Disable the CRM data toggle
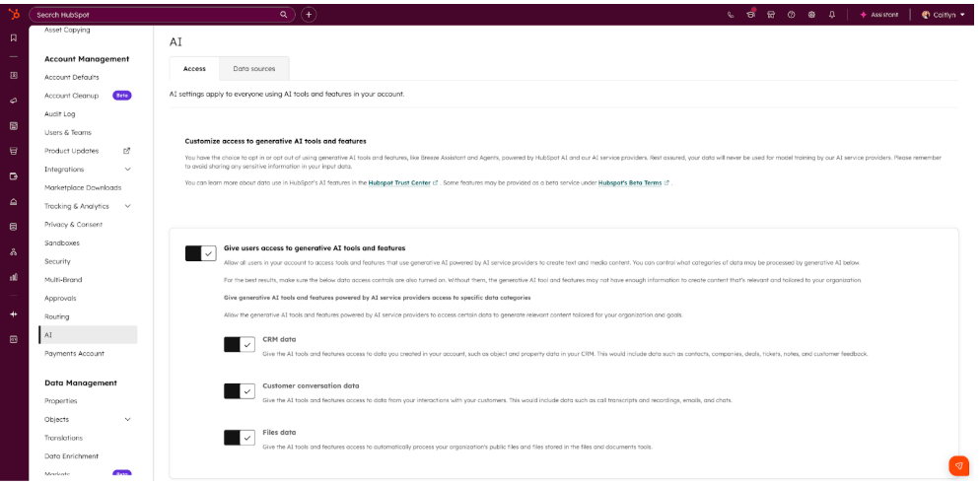The height and width of the screenshot is (485, 980). click(x=239, y=344)
